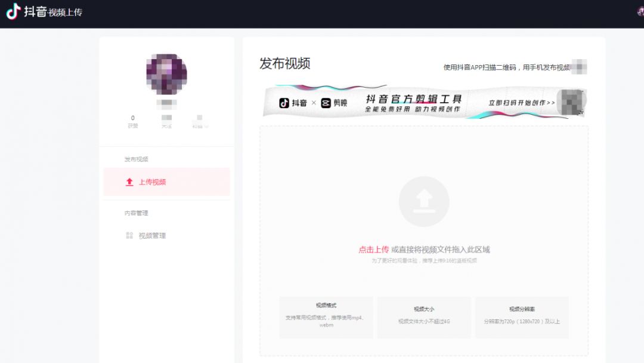Select the 视频分辨率 info card
Screen dimensions: 644x363
(523, 318)
